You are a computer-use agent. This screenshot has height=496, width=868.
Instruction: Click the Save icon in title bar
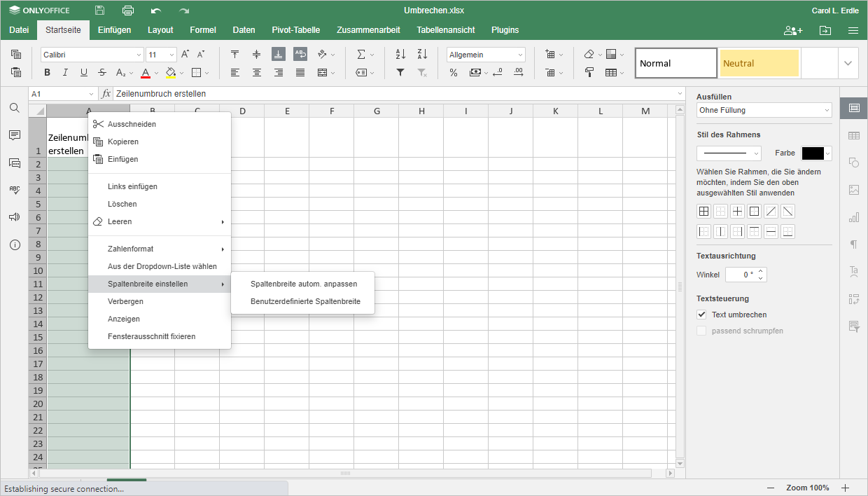(x=100, y=11)
